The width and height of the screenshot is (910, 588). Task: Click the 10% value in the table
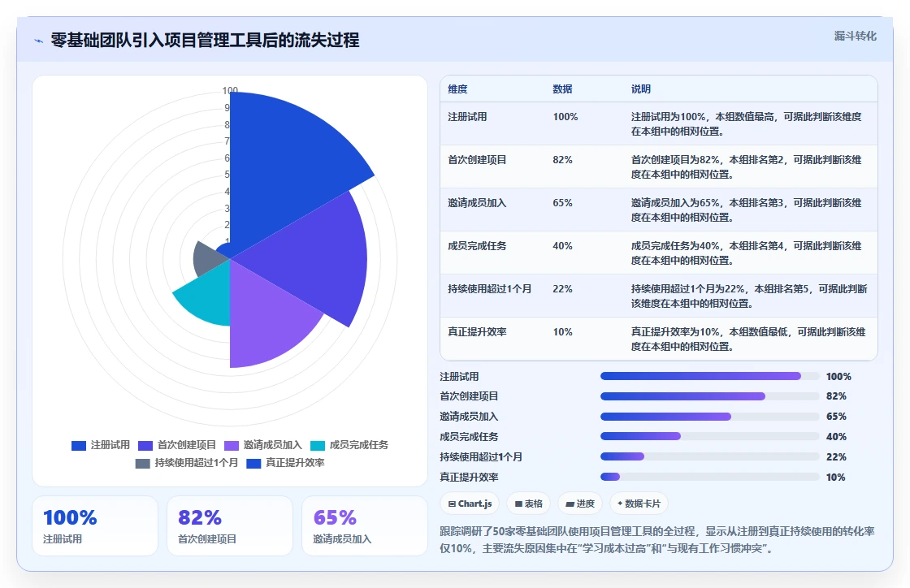pyautogui.click(x=562, y=331)
